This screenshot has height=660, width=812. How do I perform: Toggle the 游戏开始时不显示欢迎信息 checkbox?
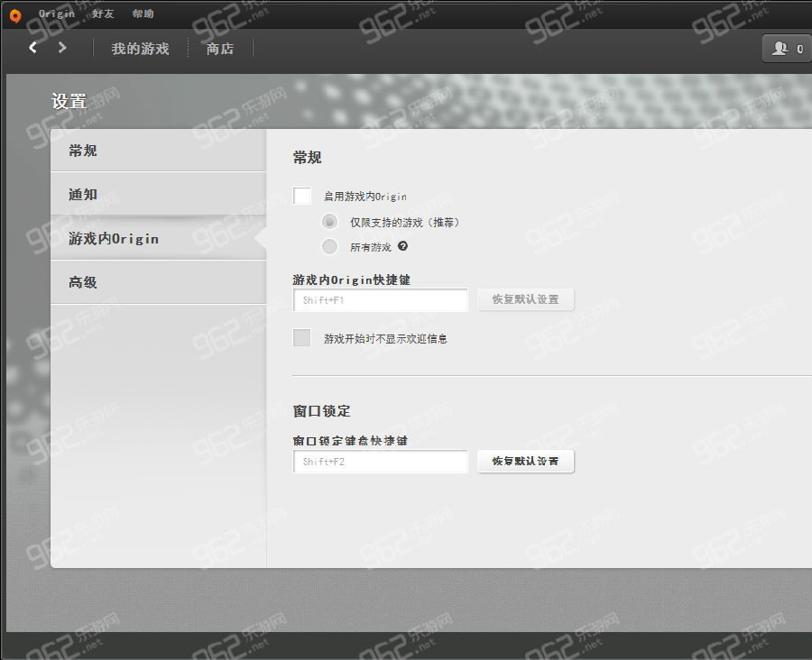[302, 338]
